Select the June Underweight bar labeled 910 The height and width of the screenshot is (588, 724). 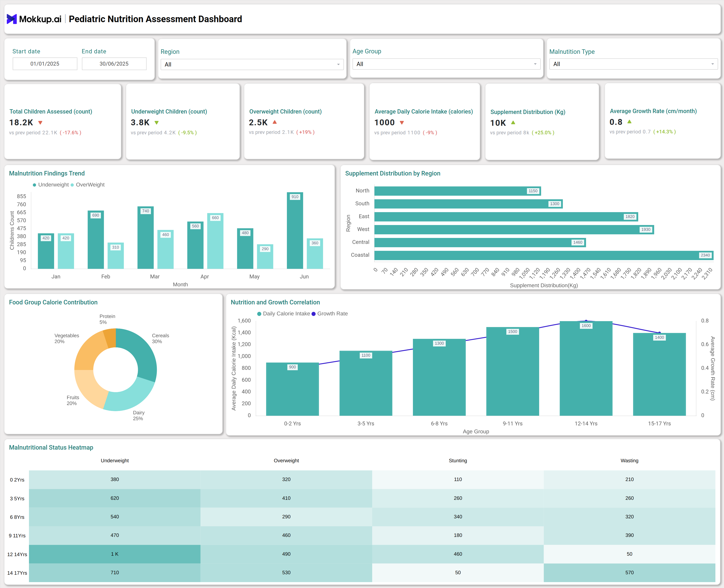click(x=295, y=231)
